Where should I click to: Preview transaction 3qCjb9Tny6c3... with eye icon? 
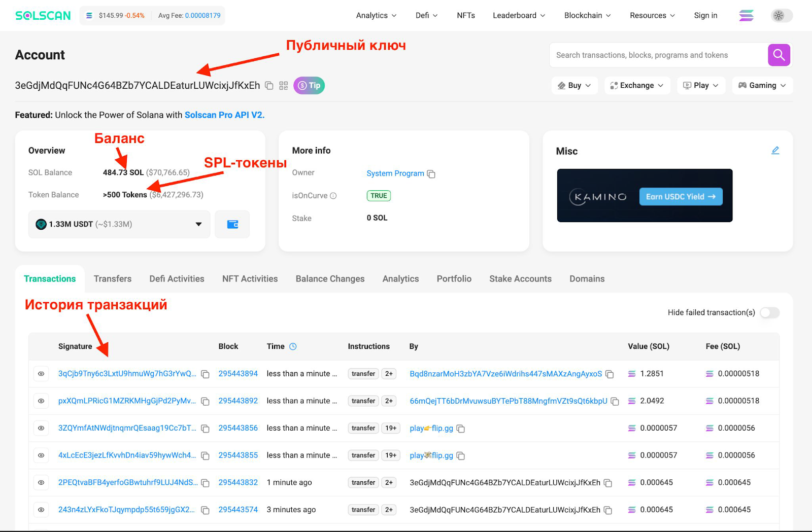pos(41,374)
